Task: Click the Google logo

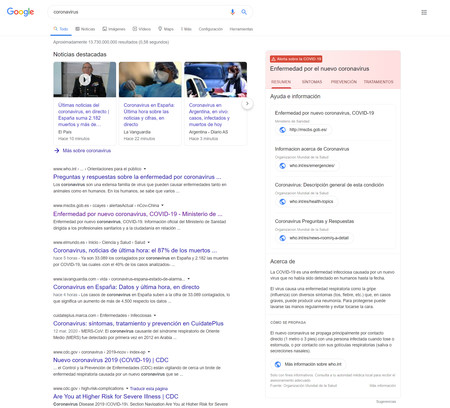Action: click(20, 12)
